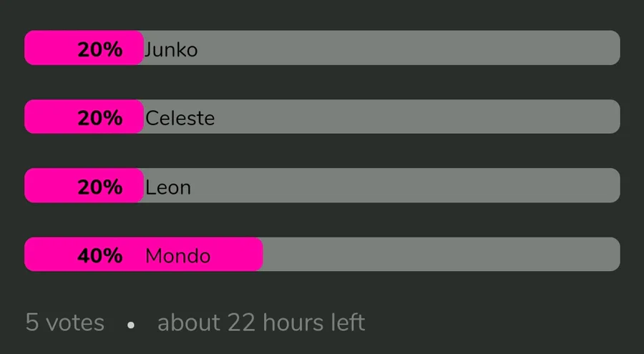Click the pink area left of Junko's 20%
This screenshot has width=644, height=354.
point(50,48)
